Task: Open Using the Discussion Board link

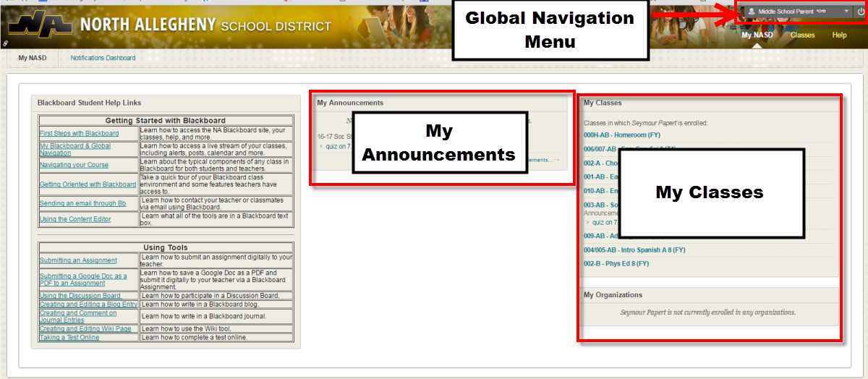Action: pos(80,295)
